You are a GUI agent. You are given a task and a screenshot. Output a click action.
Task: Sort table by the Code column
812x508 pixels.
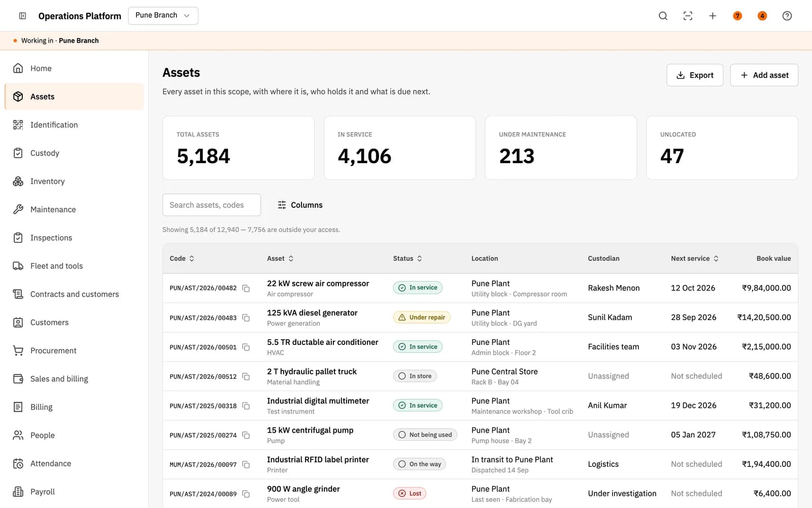point(182,259)
